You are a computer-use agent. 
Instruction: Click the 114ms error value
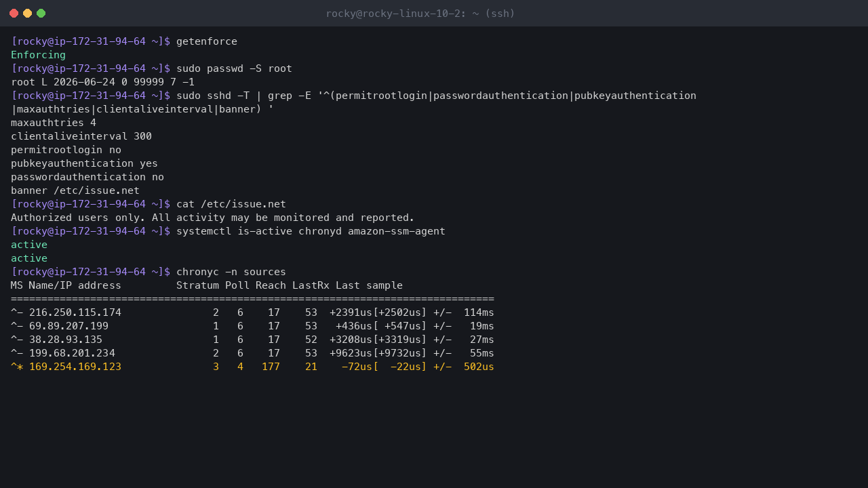(479, 312)
